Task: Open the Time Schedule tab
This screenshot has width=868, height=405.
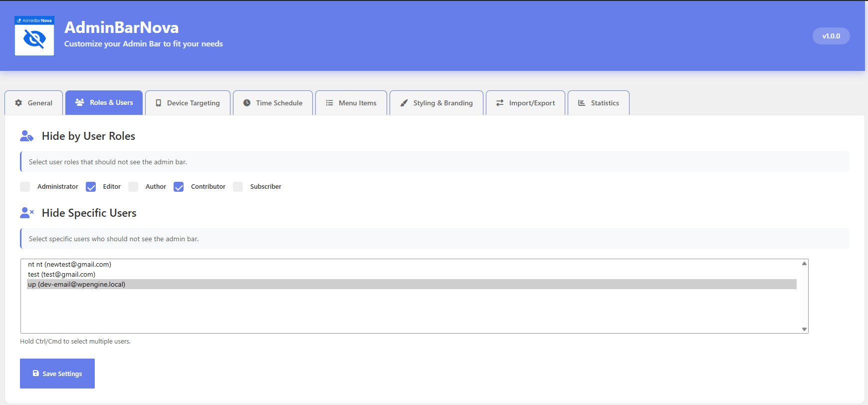Action: (273, 103)
